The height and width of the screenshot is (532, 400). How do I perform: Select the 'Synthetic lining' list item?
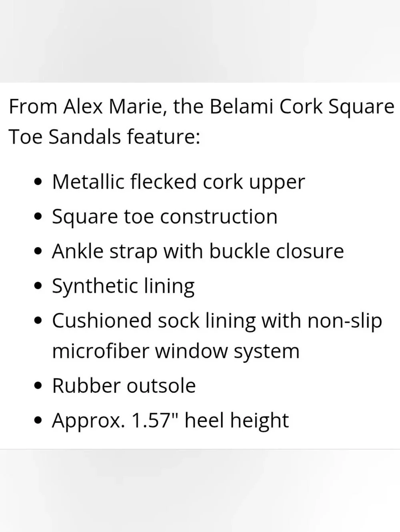[x=124, y=286]
